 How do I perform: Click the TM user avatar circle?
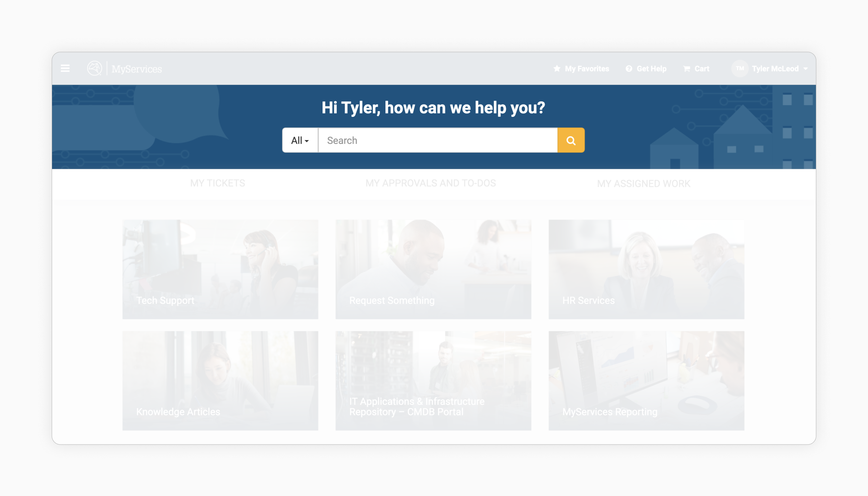(740, 68)
